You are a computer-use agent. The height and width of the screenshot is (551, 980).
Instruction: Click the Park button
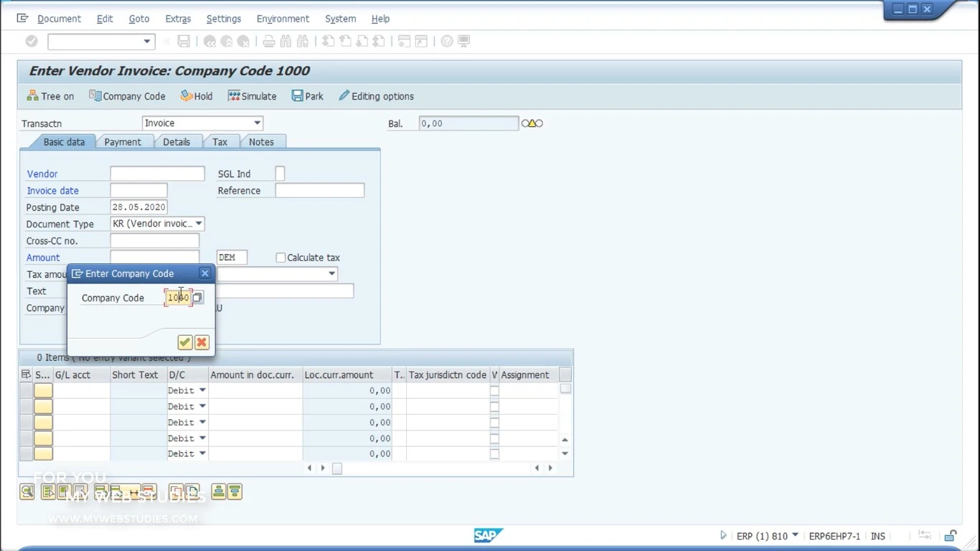pos(307,96)
